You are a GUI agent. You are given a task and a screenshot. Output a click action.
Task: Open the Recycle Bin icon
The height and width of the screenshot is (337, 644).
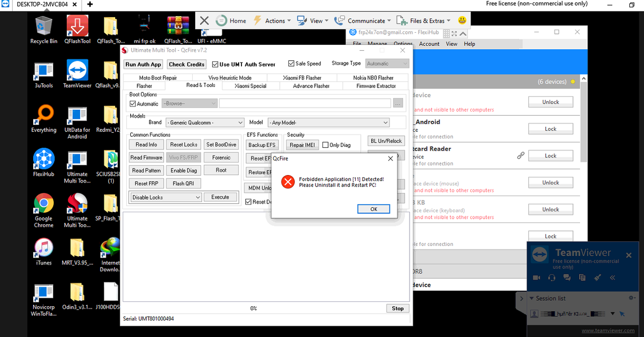[x=44, y=30]
